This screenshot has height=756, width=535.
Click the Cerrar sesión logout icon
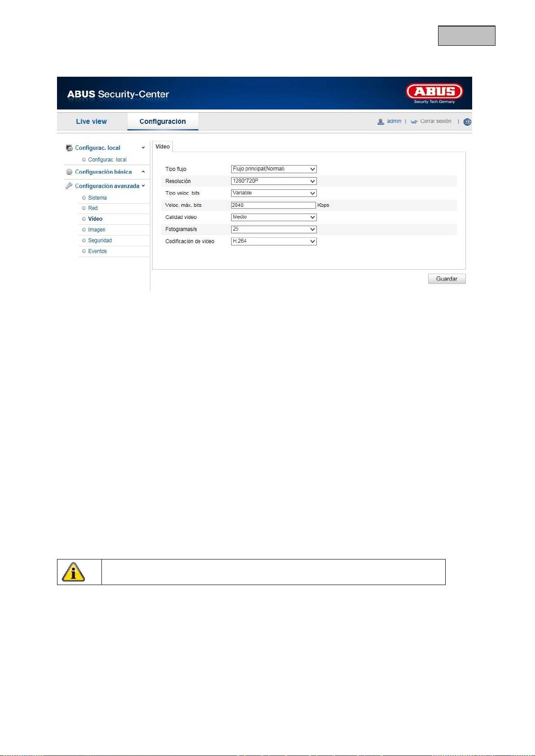tap(414, 122)
